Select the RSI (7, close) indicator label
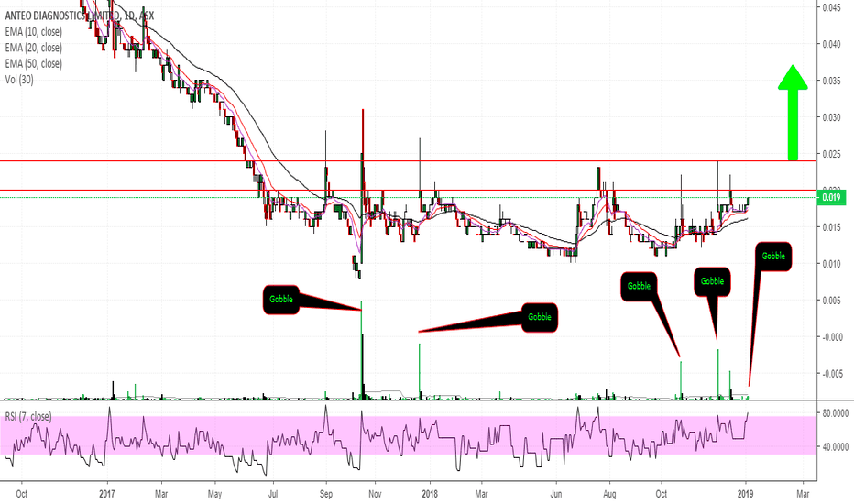 28,416
